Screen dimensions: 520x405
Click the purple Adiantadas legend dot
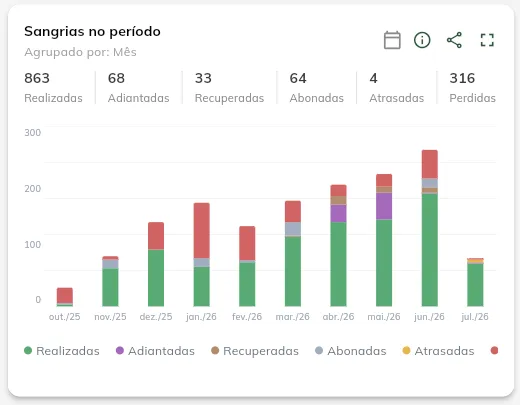119,350
